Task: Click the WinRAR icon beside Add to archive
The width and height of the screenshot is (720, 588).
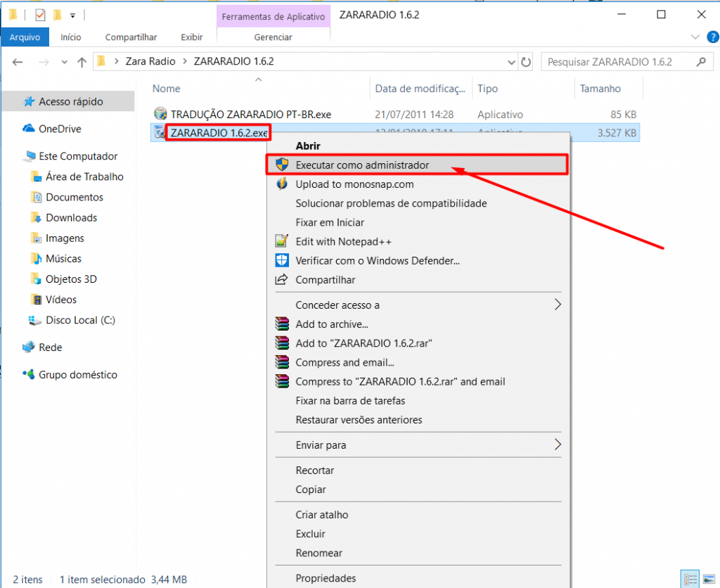Action: coord(282,324)
